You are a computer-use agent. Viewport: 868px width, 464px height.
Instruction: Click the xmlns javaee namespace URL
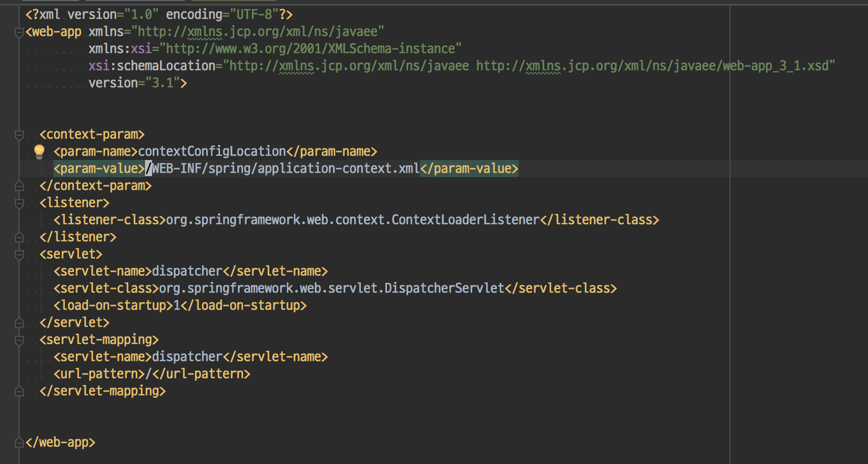coord(258,32)
